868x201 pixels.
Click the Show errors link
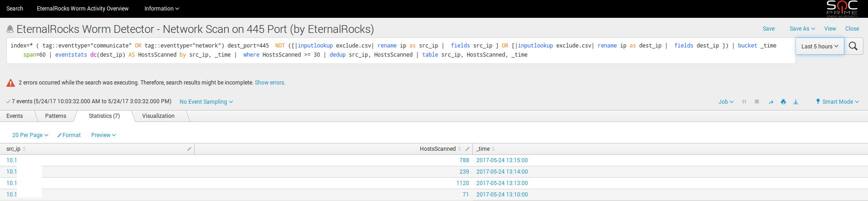270,83
